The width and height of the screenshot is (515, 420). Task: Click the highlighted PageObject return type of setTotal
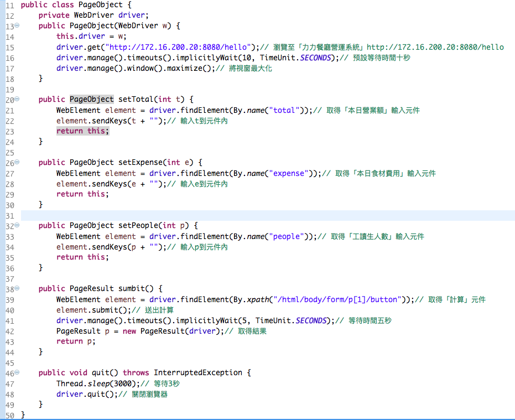tap(91, 100)
